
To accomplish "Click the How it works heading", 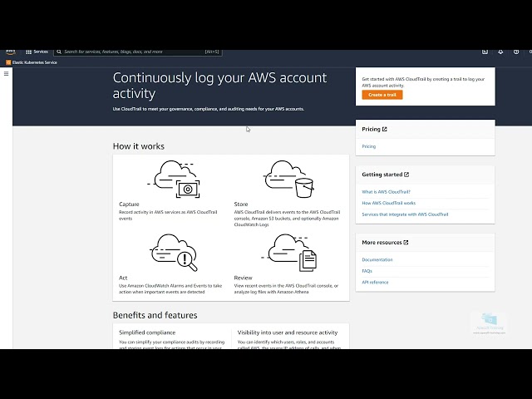I will point(139,146).
